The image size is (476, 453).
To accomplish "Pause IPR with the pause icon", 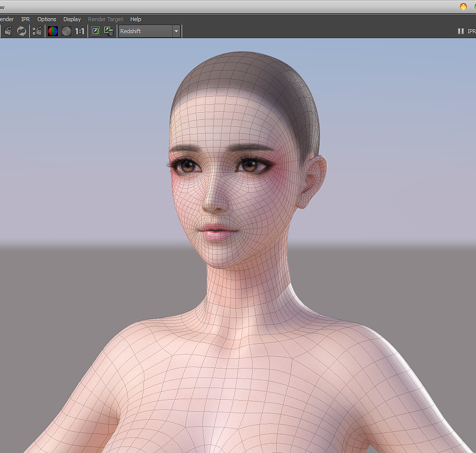I will (x=460, y=31).
